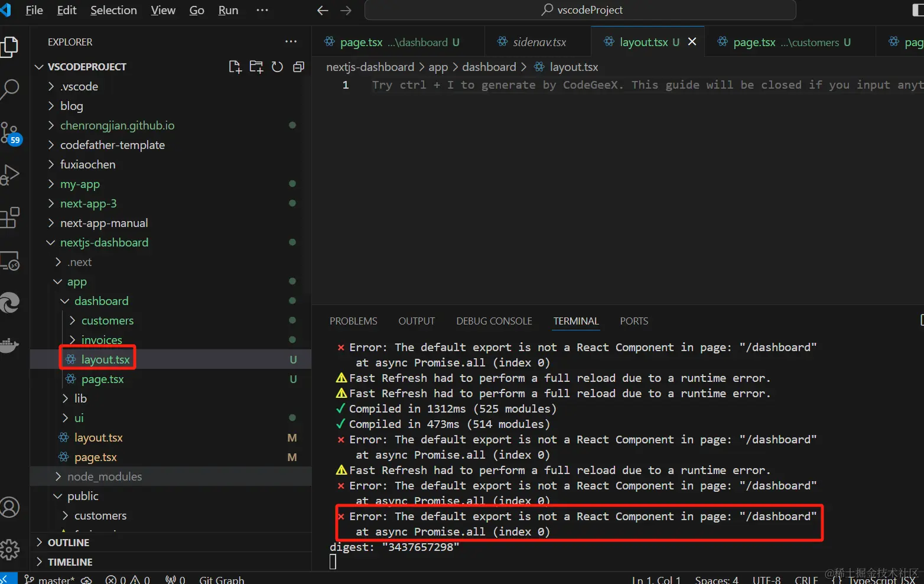Close the layout.tsx editor tab
This screenshot has height=584, width=924.
(692, 41)
